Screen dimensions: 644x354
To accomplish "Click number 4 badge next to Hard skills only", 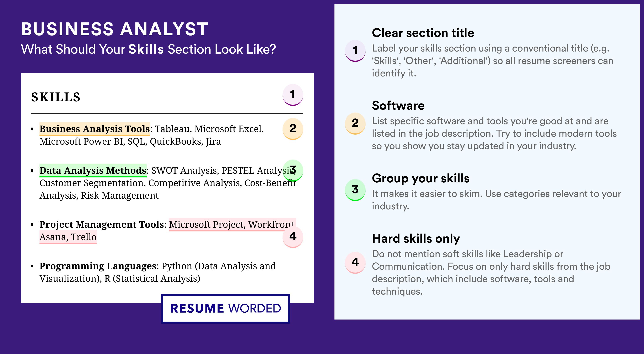I will [x=355, y=263].
